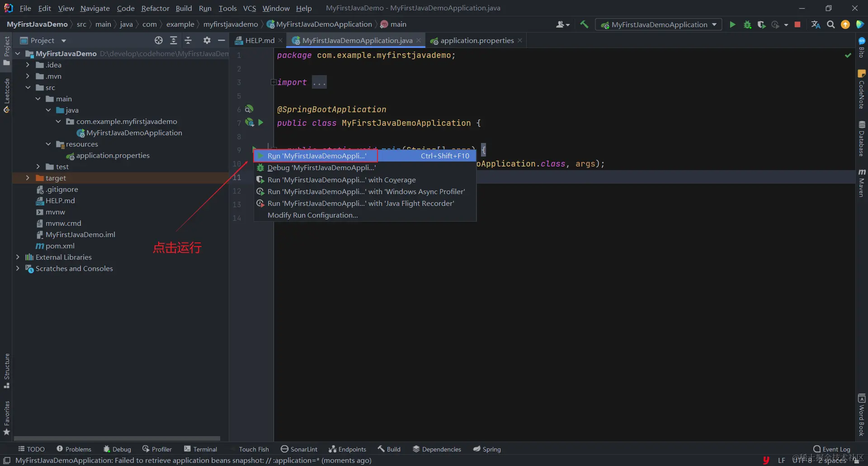Image resolution: width=868 pixels, height=466 pixels.
Task: Open Search Everywhere magnifier icon
Action: click(x=830, y=24)
